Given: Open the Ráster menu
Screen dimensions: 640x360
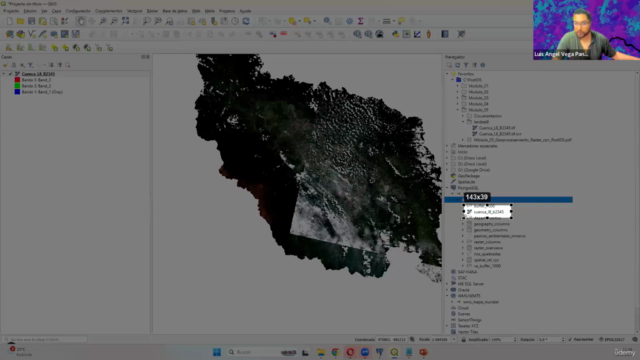Looking at the screenshot, I should [x=152, y=11].
